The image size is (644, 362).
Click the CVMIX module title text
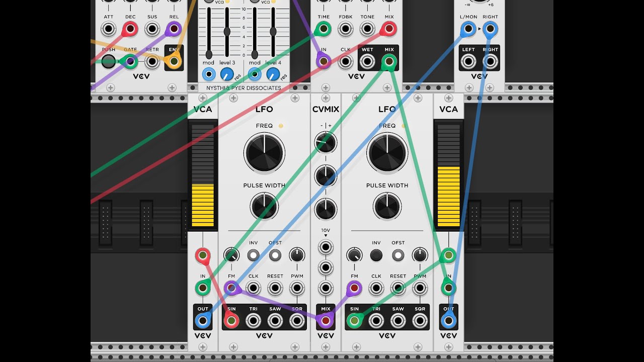pos(326,109)
